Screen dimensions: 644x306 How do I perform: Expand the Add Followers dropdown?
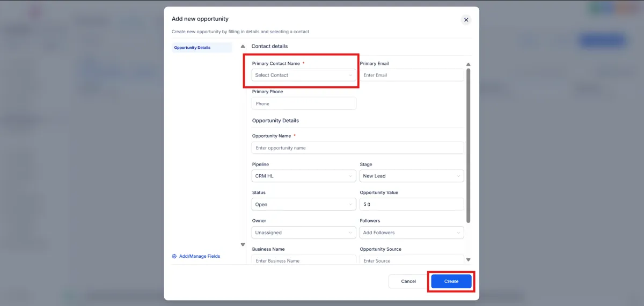(x=412, y=233)
